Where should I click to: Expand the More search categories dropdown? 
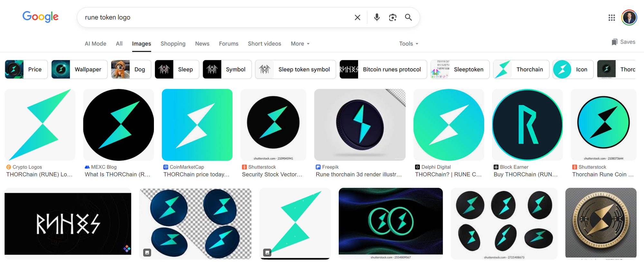pyautogui.click(x=300, y=44)
